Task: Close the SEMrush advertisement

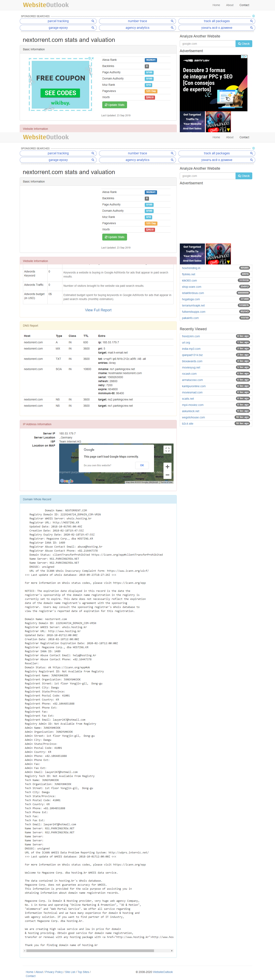Action: [x=246, y=57]
